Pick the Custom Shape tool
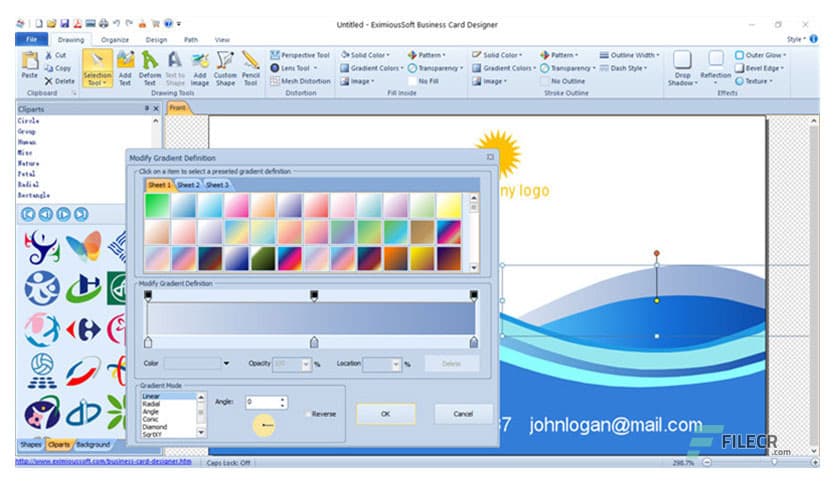The height and width of the screenshot is (484, 836). click(225, 68)
